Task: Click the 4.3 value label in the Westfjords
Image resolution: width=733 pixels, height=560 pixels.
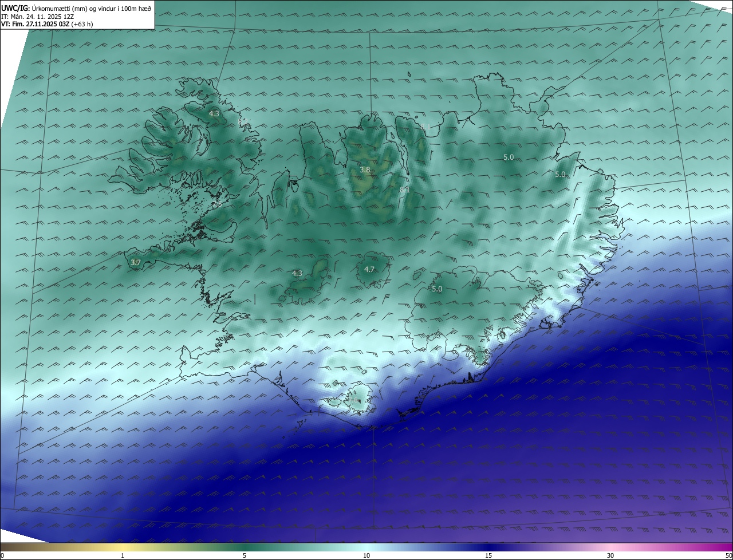Action: click(214, 114)
